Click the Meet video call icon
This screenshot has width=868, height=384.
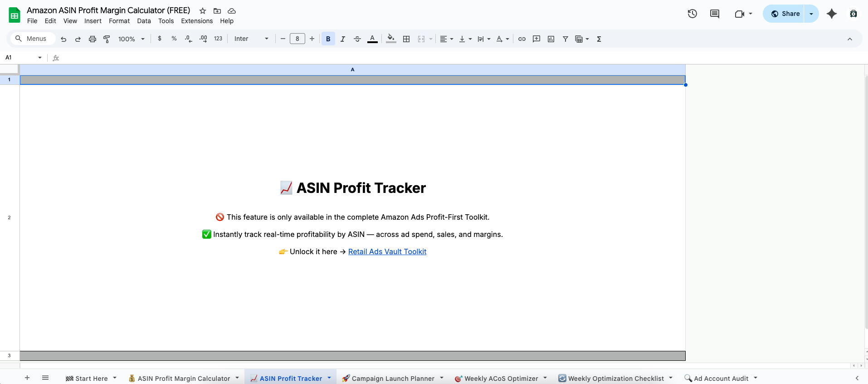[x=740, y=14]
